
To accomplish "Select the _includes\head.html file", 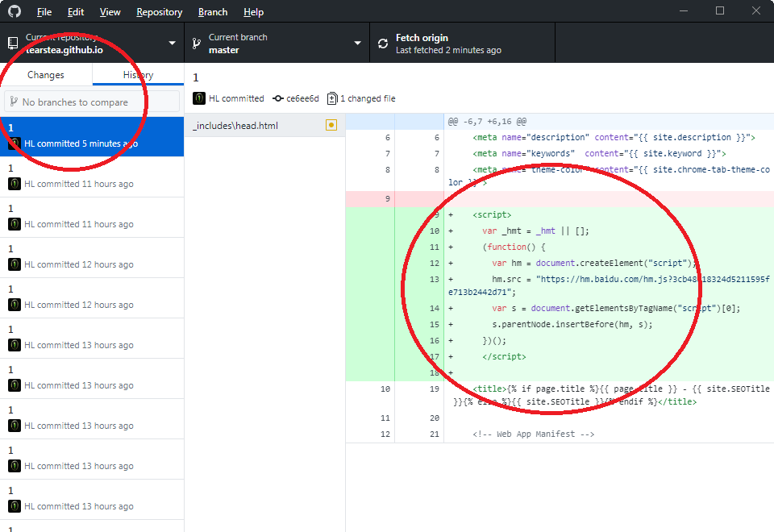I will coord(264,126).
